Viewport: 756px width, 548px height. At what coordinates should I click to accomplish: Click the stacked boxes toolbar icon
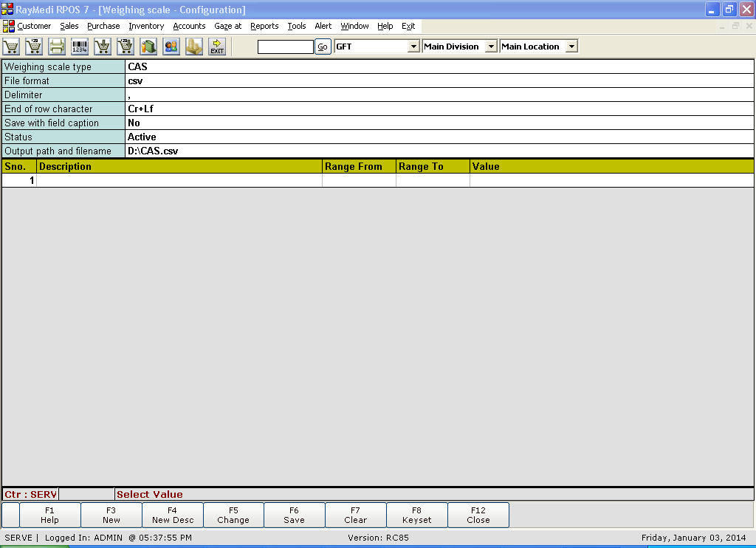point(194,47)
